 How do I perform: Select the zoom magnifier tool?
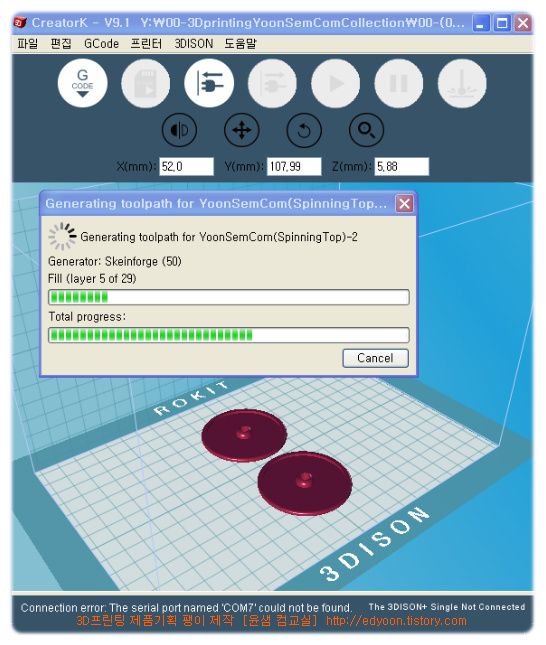tap(366, 130)
